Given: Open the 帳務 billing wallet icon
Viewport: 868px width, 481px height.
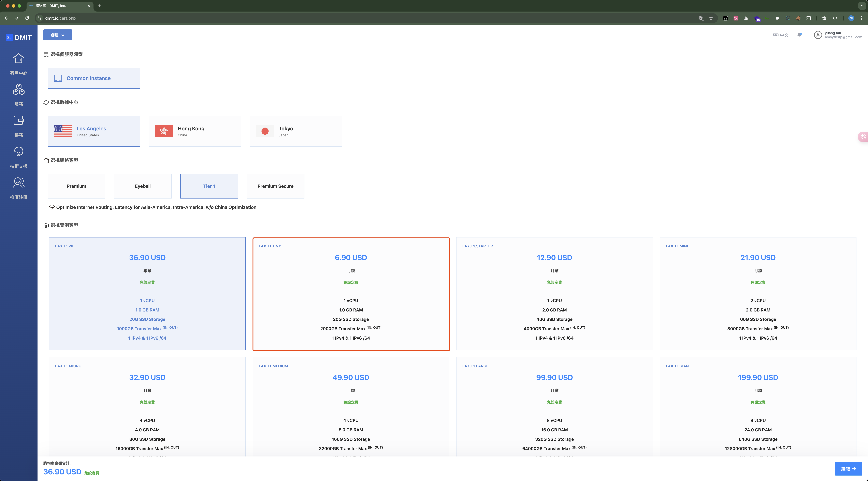Looking at the screenshot, I should (18, 120).
